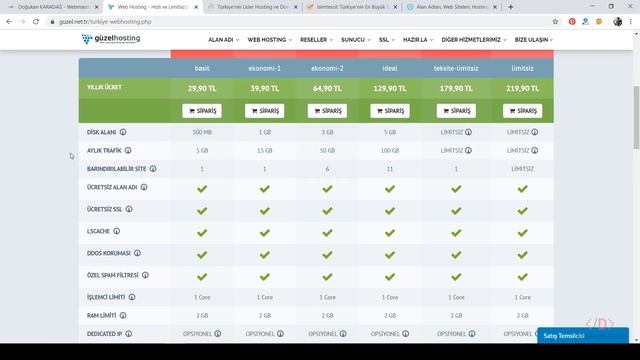
Task: Expand the HAZIR LA menu
Action: pos(418,40)
